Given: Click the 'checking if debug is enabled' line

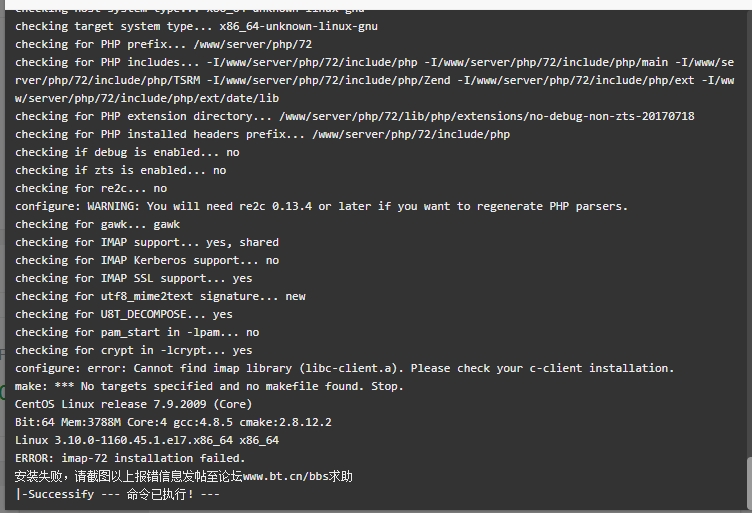Looking at the screenshot, I should (x=127, y=152).
